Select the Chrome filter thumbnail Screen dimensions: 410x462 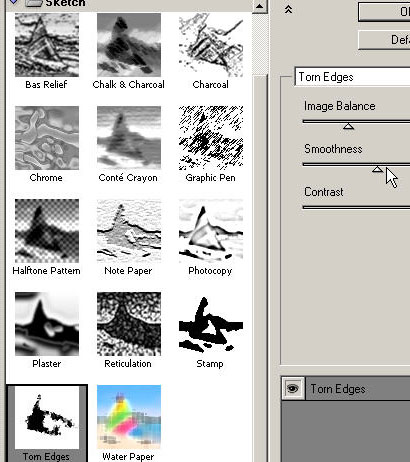pyautogui.click(x=47, y=138)
